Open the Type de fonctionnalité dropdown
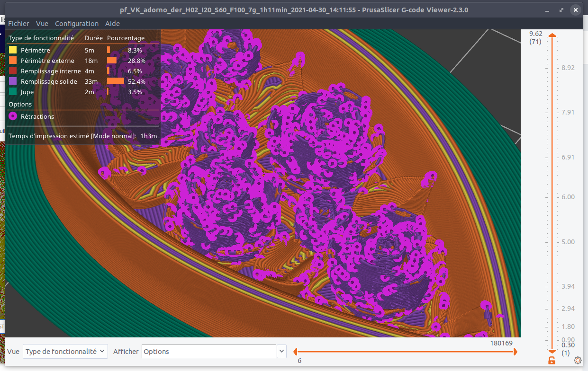 (x=65, y=352)
